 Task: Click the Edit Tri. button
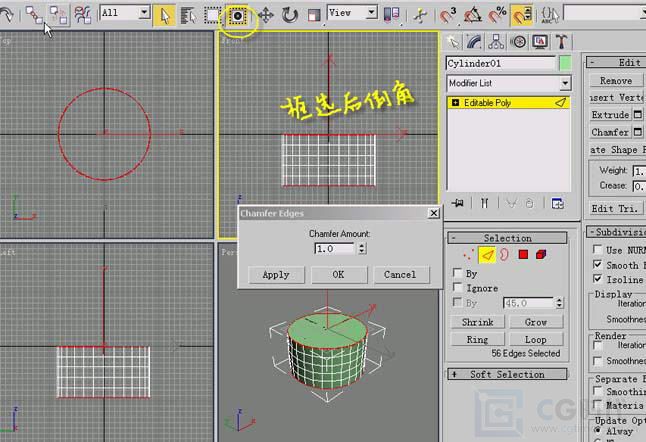click(616, 208)
